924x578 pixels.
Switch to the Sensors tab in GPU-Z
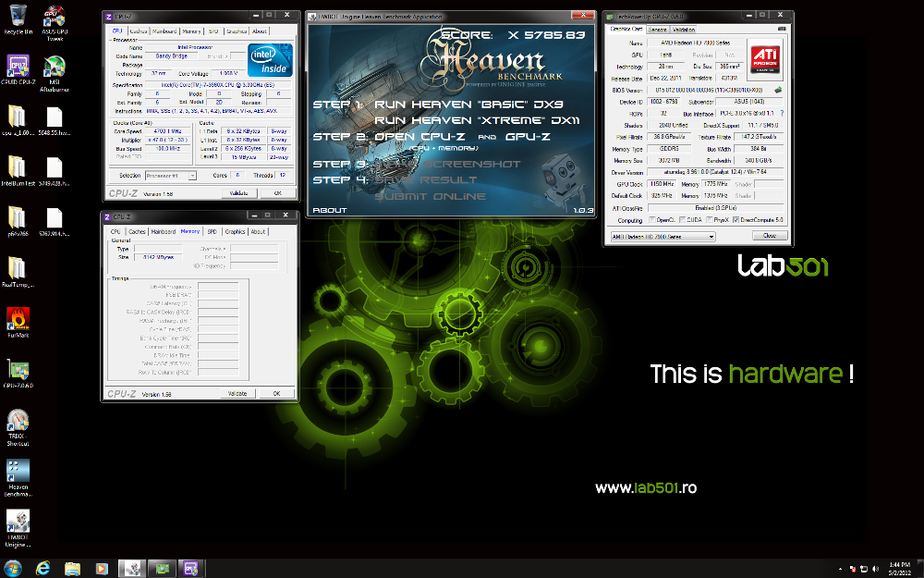(x=657, y=29)
